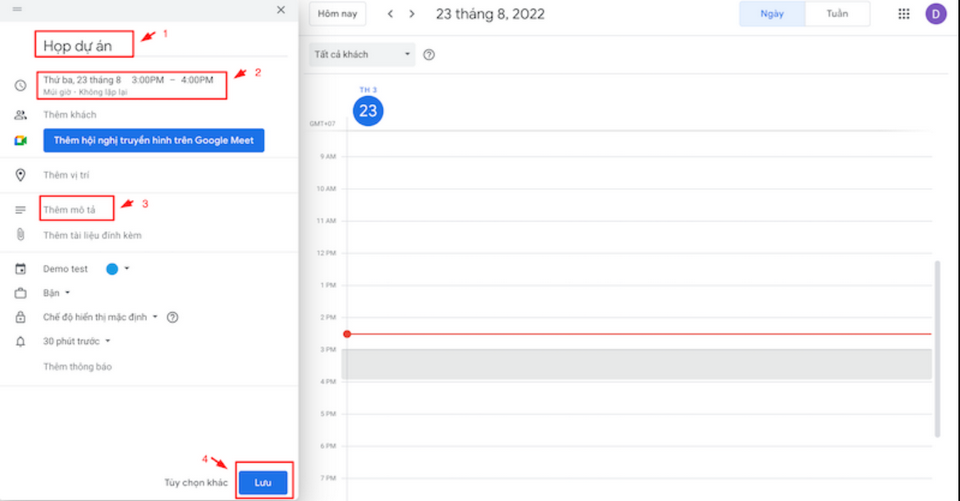This screenshot has height=501, width=960.
Task: Switch to the 'Tuần' view tab
Action: [837, 14]
